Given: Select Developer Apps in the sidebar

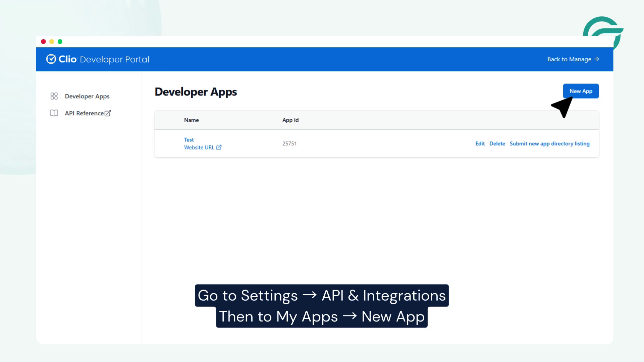Looking at the screenshot, I should [87, 96].
